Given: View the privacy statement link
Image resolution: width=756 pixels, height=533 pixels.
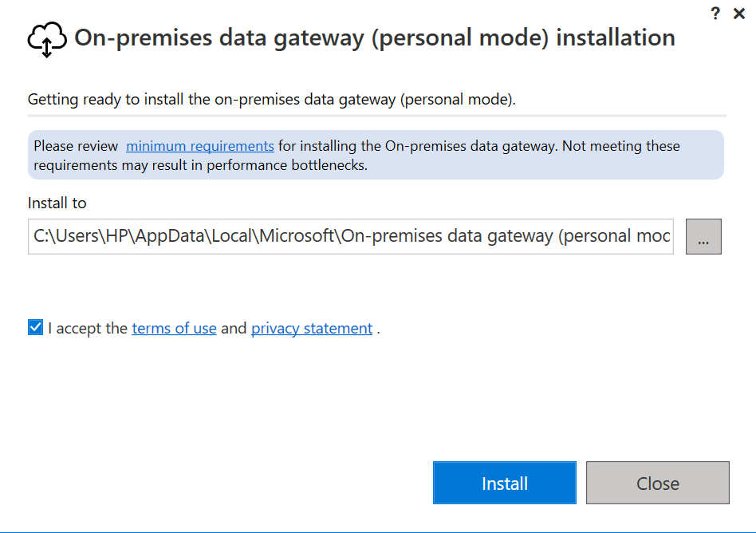Looking at the screenshot, I should click(x=312, y=328).
